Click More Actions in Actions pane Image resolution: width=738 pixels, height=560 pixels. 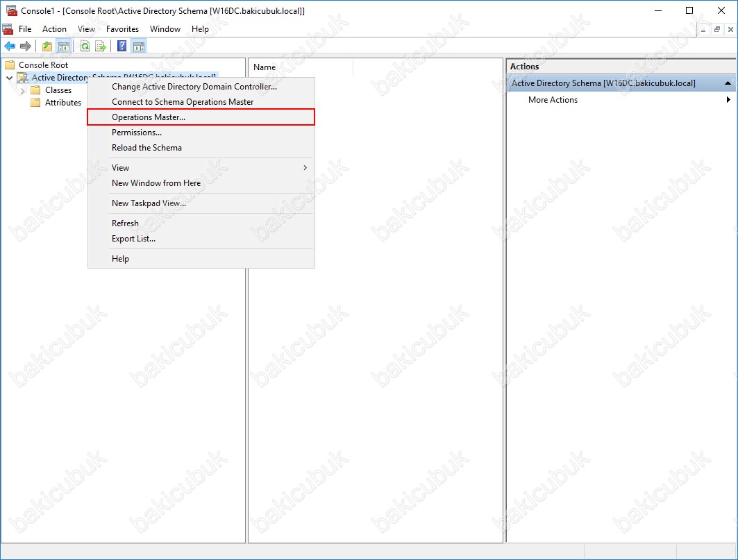point(553,100)
